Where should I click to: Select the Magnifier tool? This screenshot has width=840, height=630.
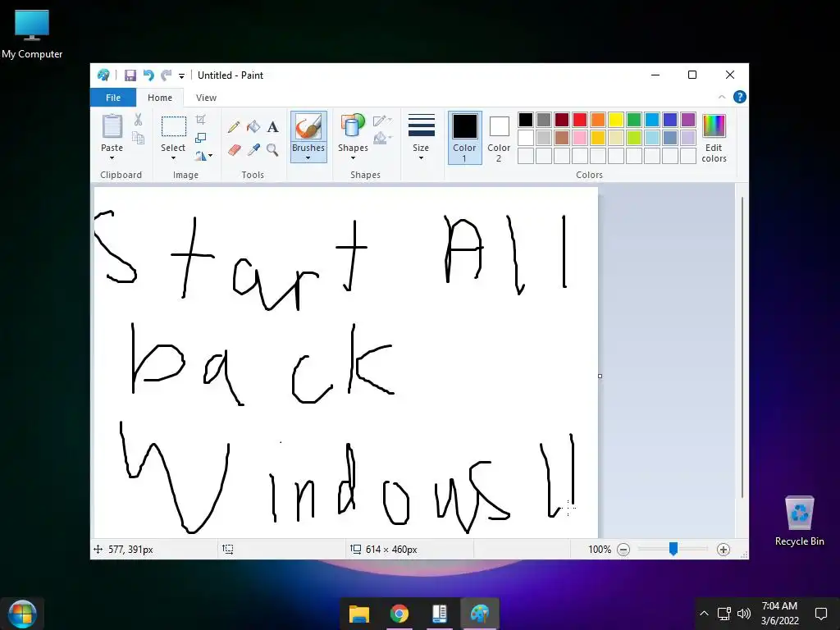coord(272,149)
